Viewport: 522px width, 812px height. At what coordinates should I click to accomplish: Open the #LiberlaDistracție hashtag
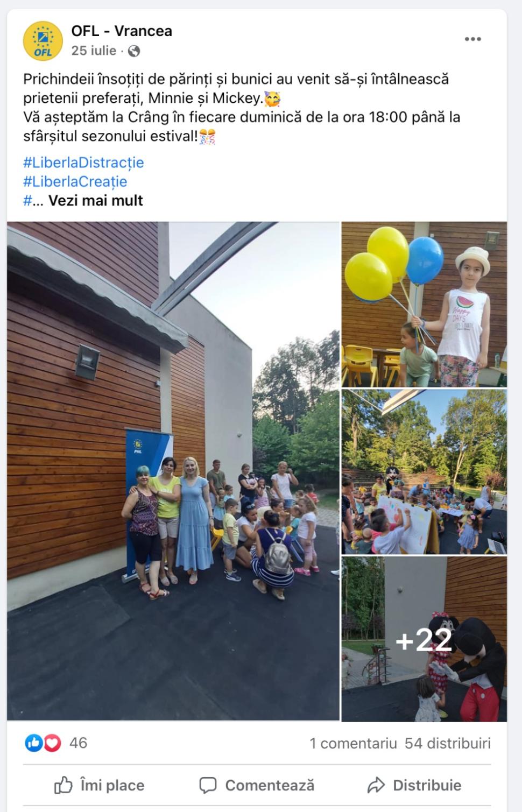(x=83, y=163)
